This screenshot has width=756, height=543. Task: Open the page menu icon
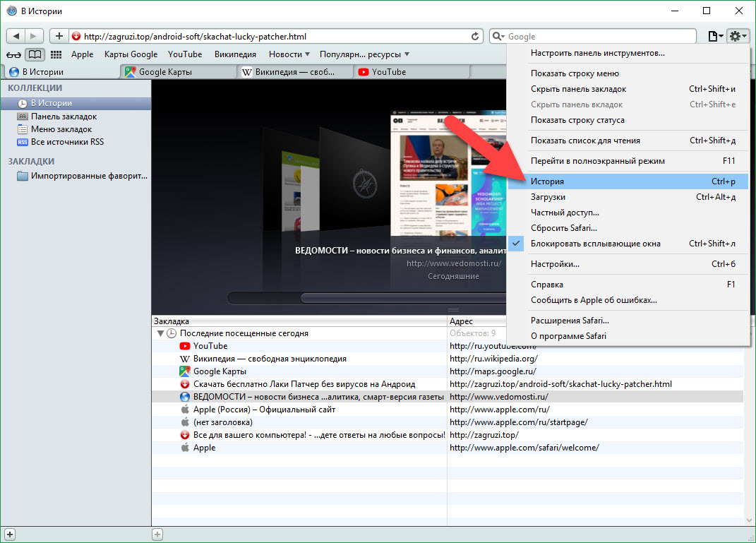pyautogui.click(x=715, y=36)
